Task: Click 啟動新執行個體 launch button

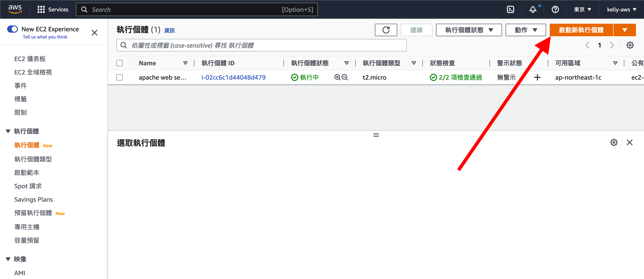Action: (x=581, y=30)
